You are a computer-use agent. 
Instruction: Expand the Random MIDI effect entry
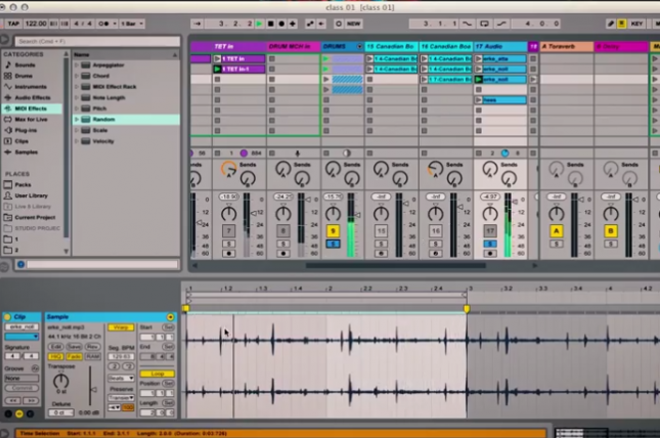point(77,119)
